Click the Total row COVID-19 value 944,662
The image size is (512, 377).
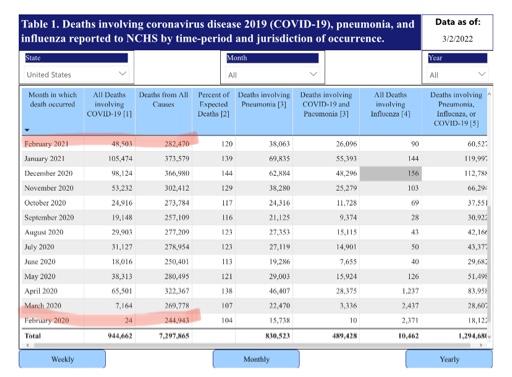pos(120,336)
